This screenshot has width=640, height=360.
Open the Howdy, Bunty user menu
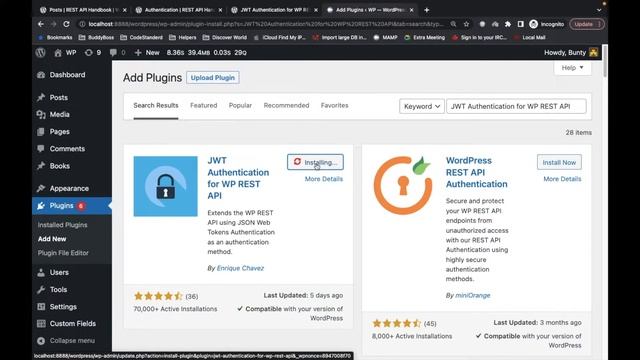(x=571, y=53)
